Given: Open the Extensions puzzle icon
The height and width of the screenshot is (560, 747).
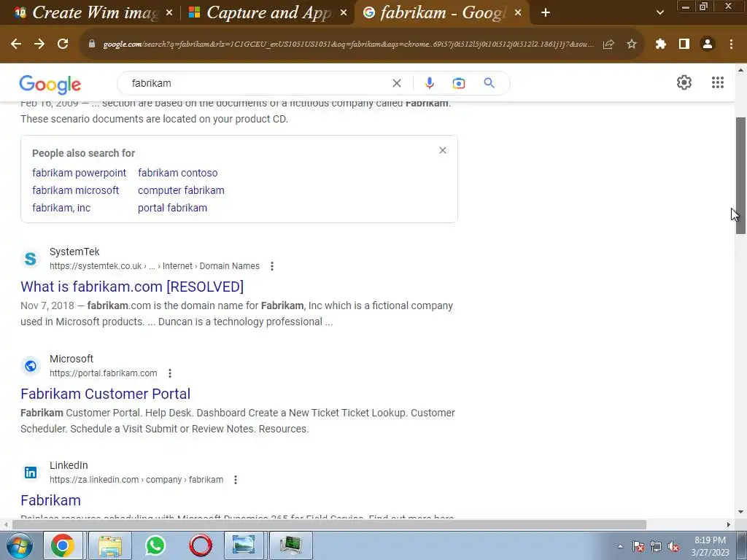Looking at the screenshot, I should [661, 44].
